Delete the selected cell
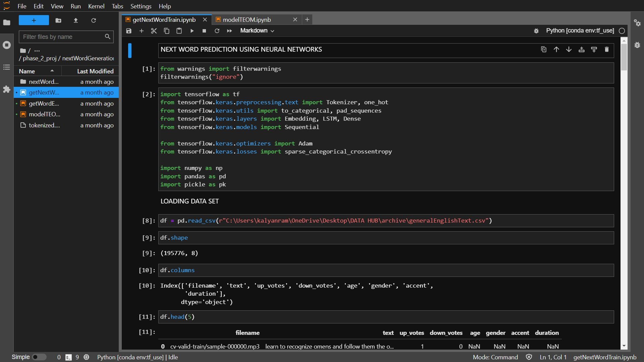This screenshot has height=362, width=644. click(x=607, y=50)
